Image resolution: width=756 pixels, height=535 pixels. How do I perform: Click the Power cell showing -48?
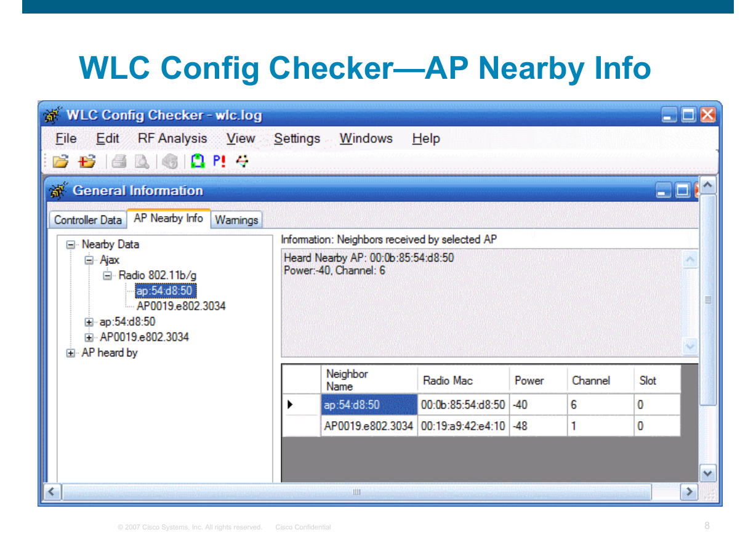pyautogui.click(x=537, y=425)
